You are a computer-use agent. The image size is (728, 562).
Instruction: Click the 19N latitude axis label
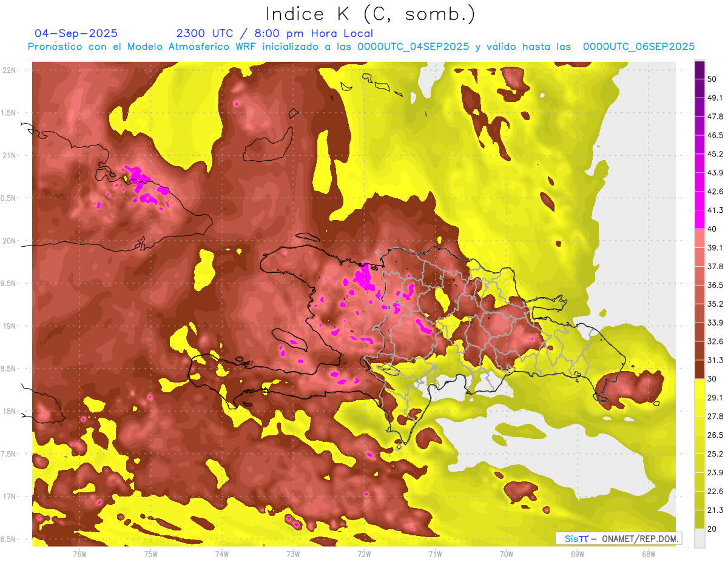[x=9, y=326]
